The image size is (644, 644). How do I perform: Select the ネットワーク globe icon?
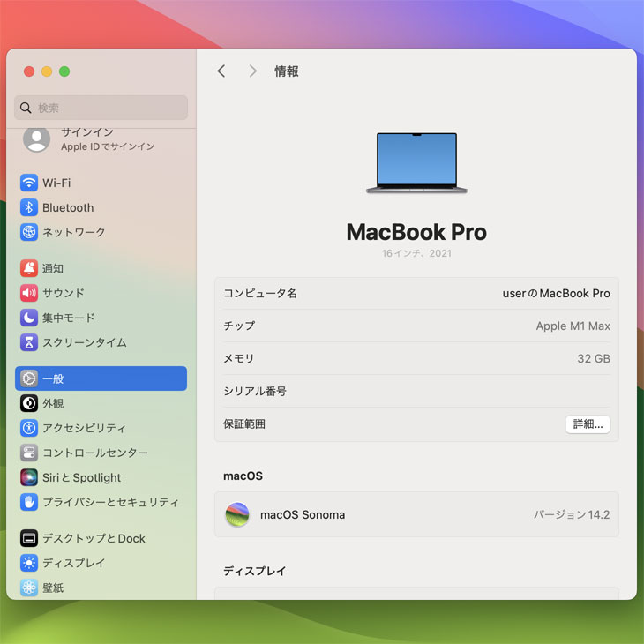tap(29, 232)
